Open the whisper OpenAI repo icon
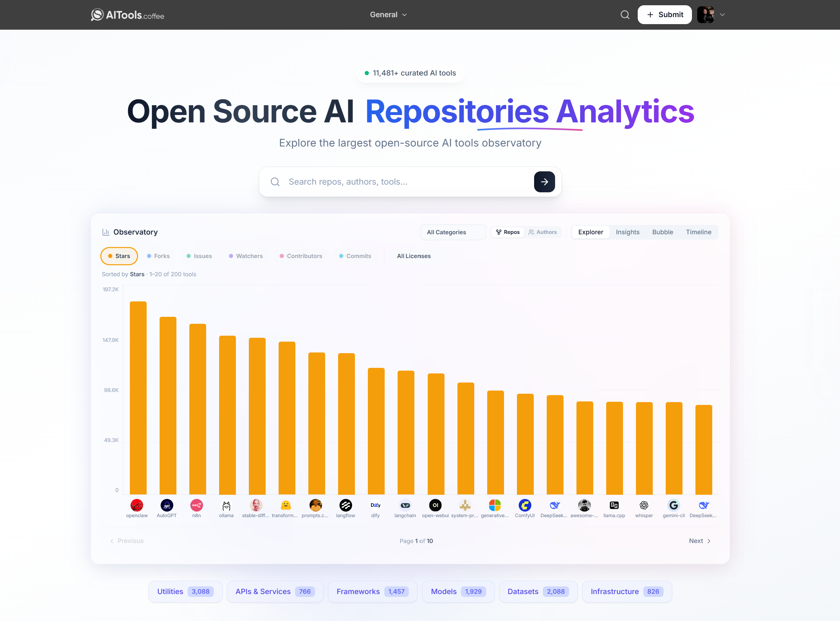The width and height of the screenshot is (840, 621). [x=644, y=505]
